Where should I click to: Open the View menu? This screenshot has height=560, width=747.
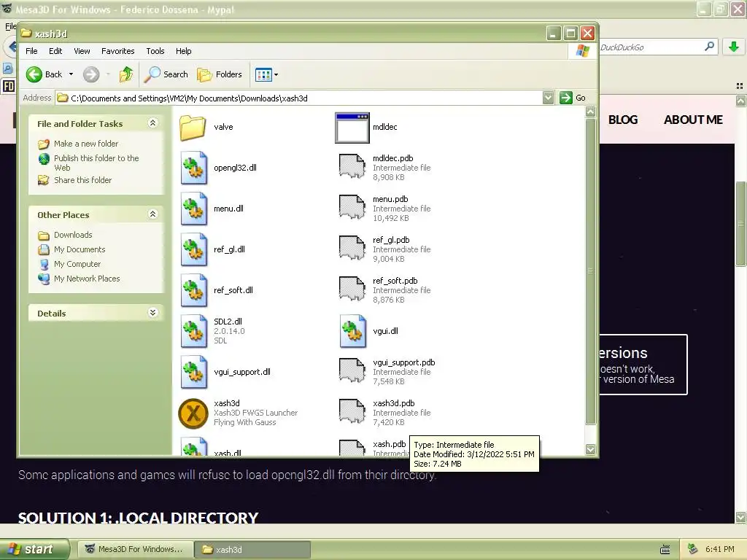tap(82, 51)
